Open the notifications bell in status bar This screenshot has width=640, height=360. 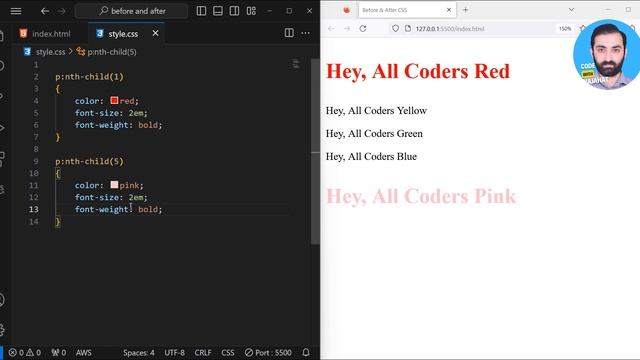tap(306, 353)
